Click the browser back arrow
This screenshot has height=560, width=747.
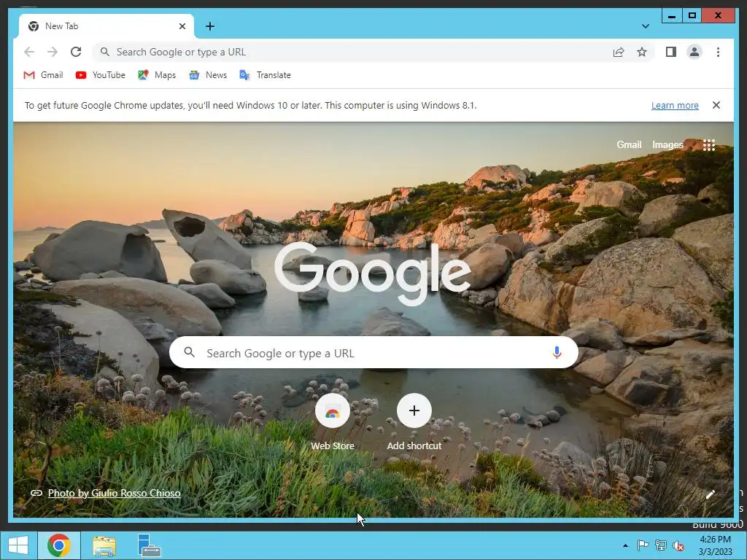click(x=29, y=52)
